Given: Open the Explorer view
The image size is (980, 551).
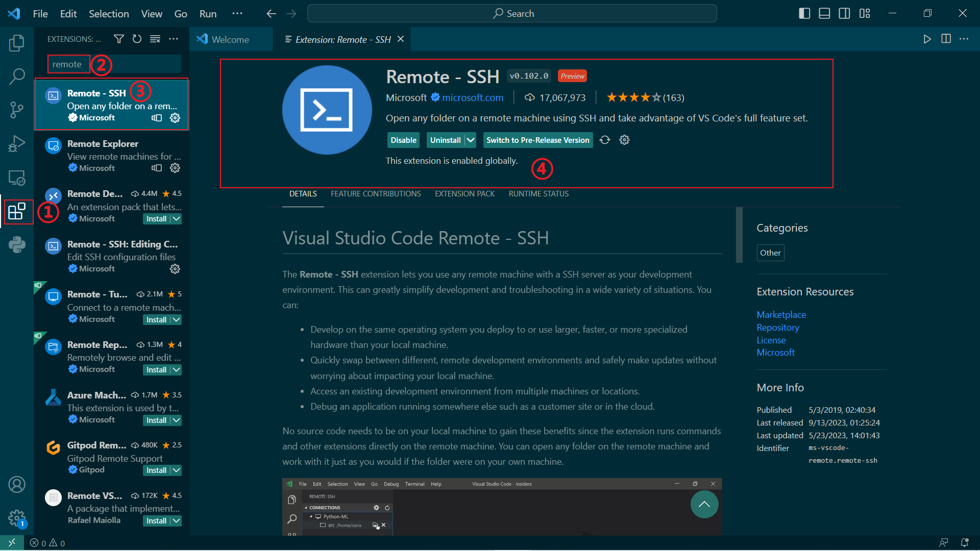Looking at the screenshot, I should [x=17, y=43].
